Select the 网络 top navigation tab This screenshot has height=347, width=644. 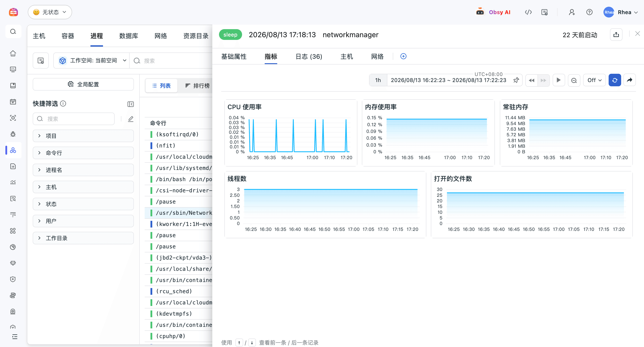click(161, 36)
